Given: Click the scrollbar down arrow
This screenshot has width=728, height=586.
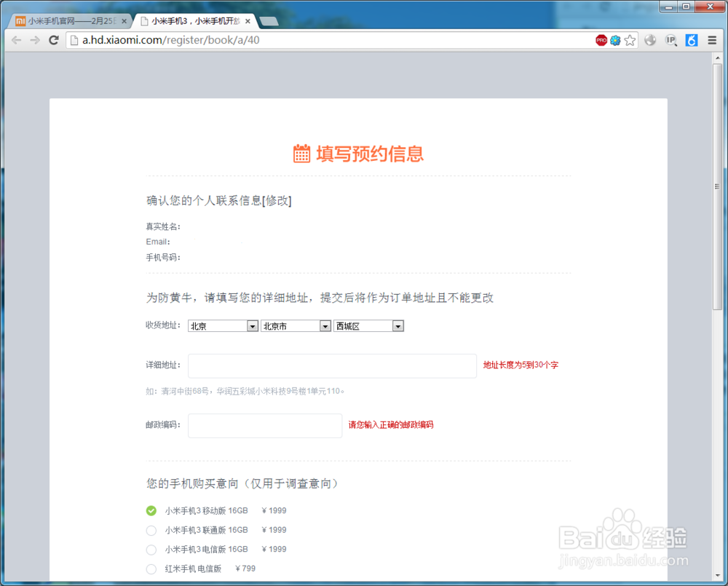Looking at the screenshot, I should (718, 575).
